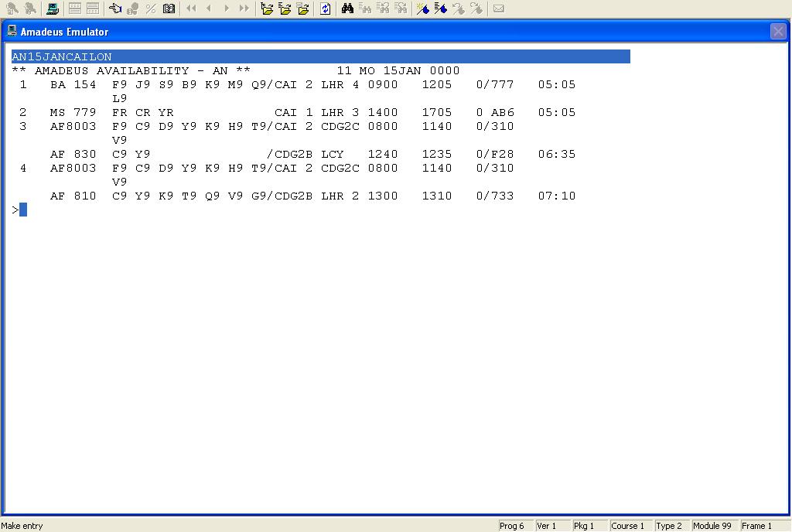
Task: Click the grayed icon between the hand and percent icons
Action: [133, 8]
